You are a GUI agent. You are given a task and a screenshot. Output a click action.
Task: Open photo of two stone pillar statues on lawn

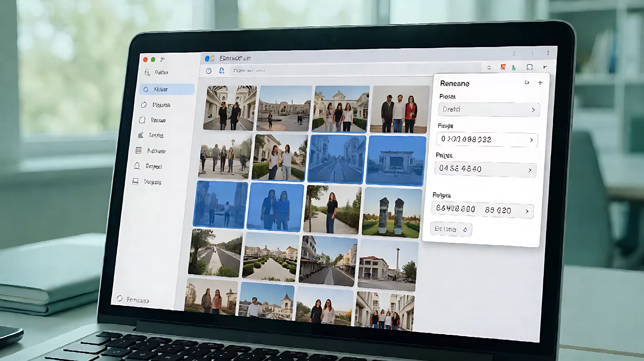pos(392,213)
